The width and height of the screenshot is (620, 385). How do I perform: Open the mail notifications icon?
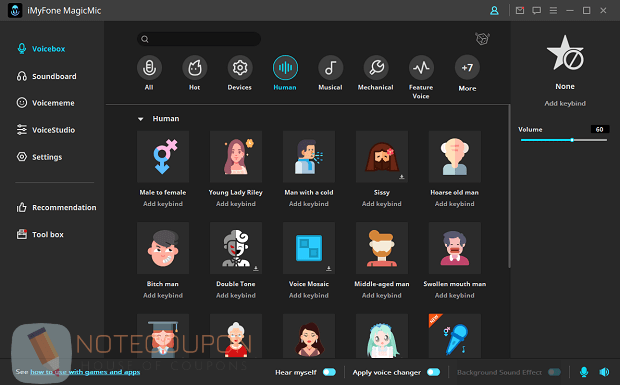click(x=520, y=10)
